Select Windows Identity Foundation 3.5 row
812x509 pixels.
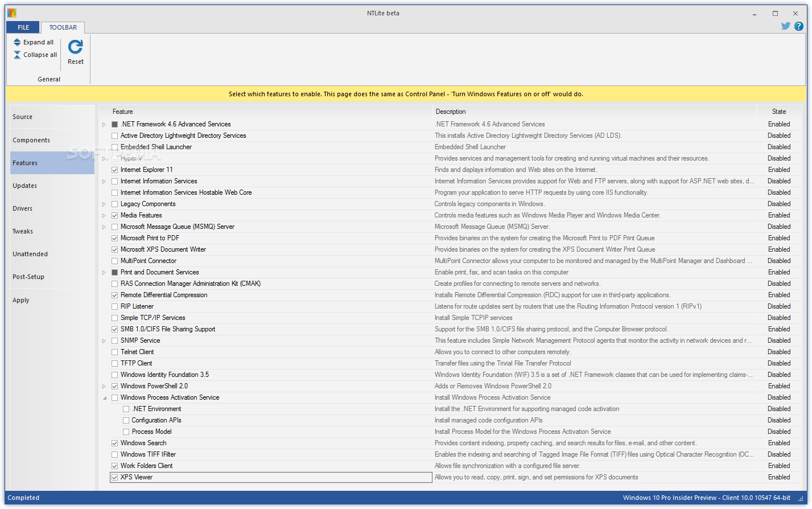tap(450, 375)
